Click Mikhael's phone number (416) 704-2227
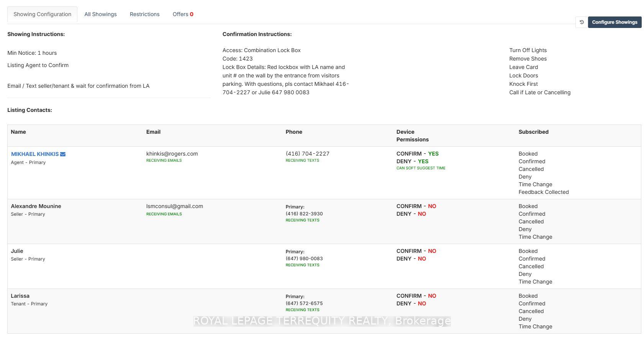The width and height of the screenshot is (644, 346). click(307, 154)
